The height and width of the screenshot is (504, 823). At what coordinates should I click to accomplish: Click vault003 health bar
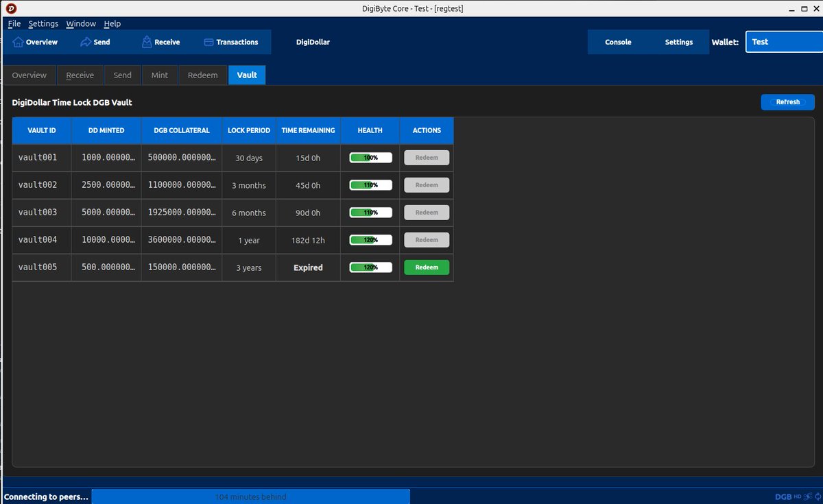pos(371,213)
